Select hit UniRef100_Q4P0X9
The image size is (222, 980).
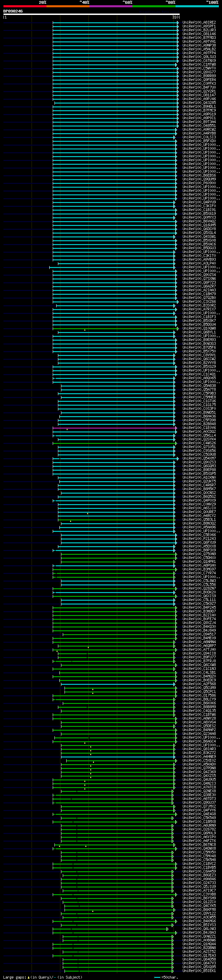point(199,501)
